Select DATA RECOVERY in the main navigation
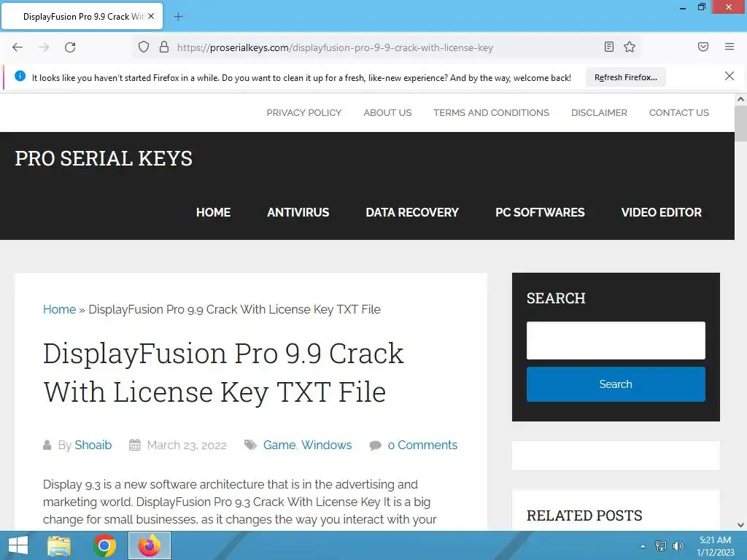 [x=412, y=212]
